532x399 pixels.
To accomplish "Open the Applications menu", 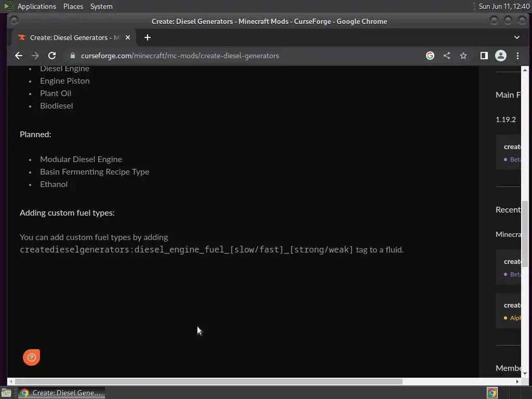I will [x=37, y=6].
